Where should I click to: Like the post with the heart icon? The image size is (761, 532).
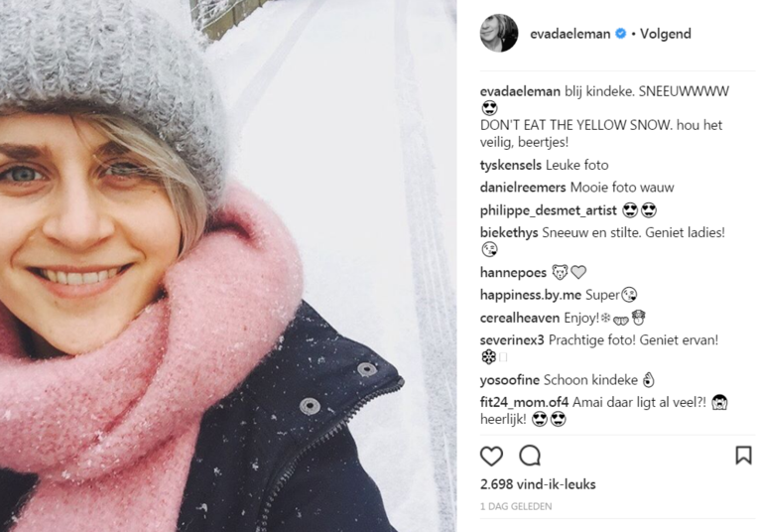[x=491, y=457]
